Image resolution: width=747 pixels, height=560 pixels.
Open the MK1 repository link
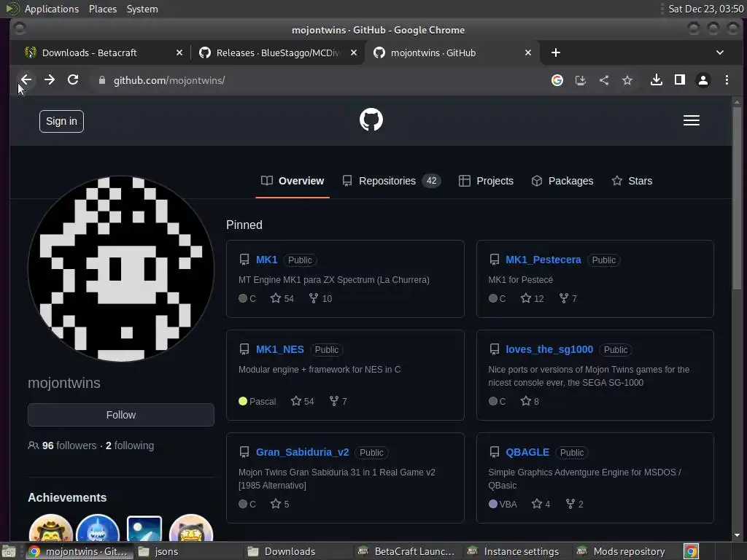click(x=267, y=260)
